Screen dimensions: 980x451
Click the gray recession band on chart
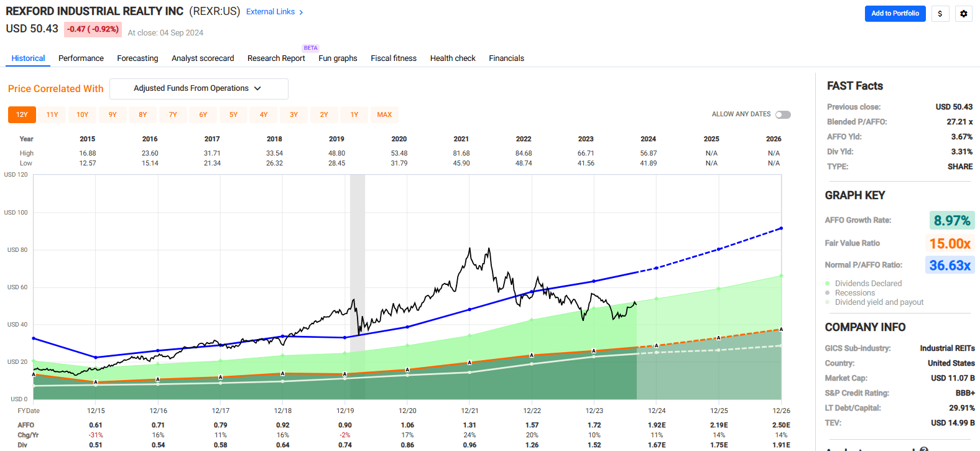click(358, 287)
